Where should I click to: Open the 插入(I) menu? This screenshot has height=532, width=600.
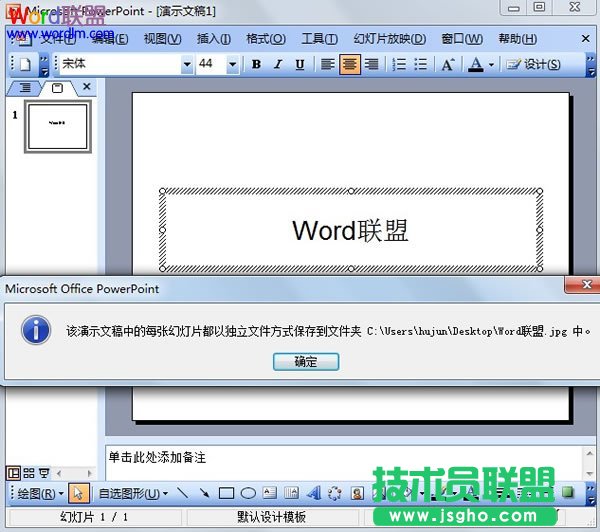coord(214,39)
